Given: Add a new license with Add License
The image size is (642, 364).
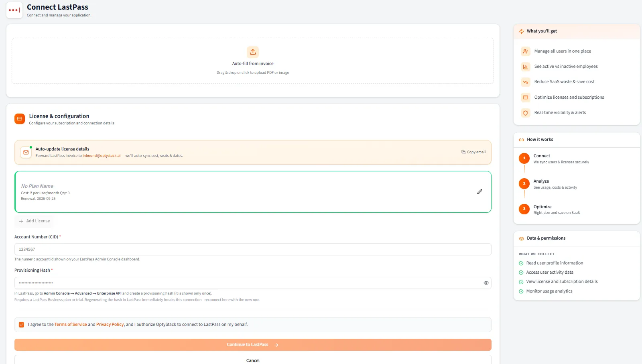Looking at the screenshot, I should click(x=35, y=221).
